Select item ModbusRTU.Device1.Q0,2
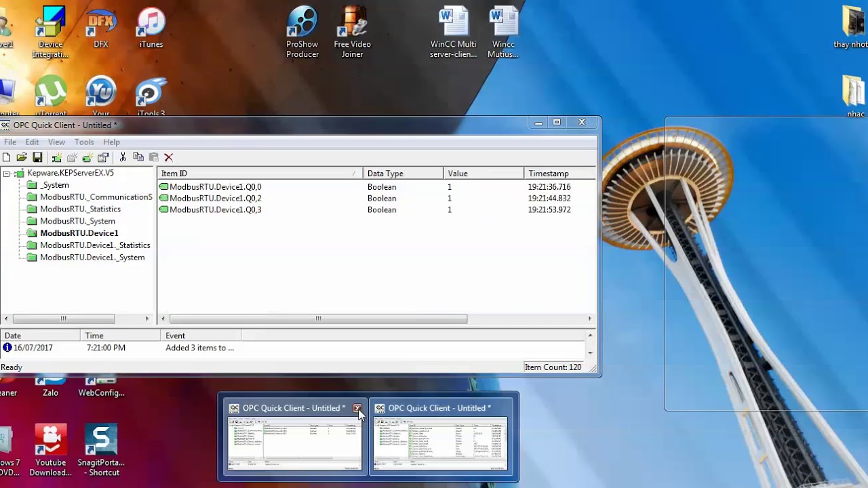 (x=215, y=199)
